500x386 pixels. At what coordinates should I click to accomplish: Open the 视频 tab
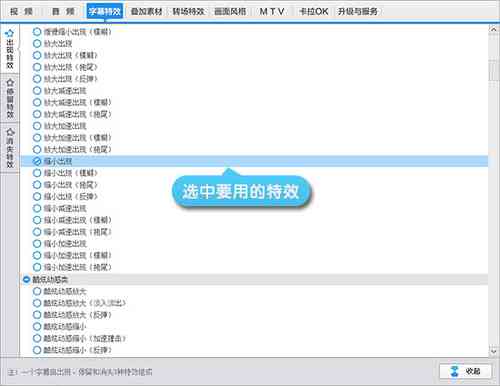[22, 12]
